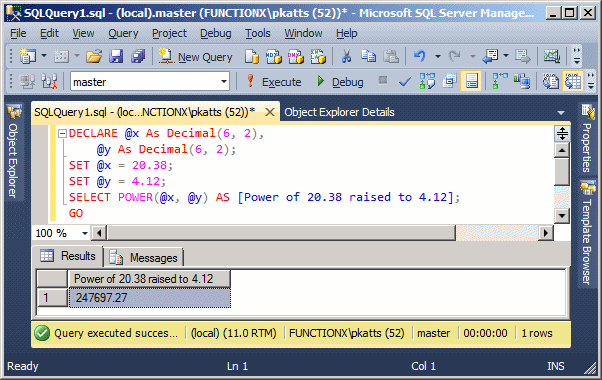Viewport: 602px width, 380px height.
Task: Open the active documents tab list arrow
Action: [561, 112]
